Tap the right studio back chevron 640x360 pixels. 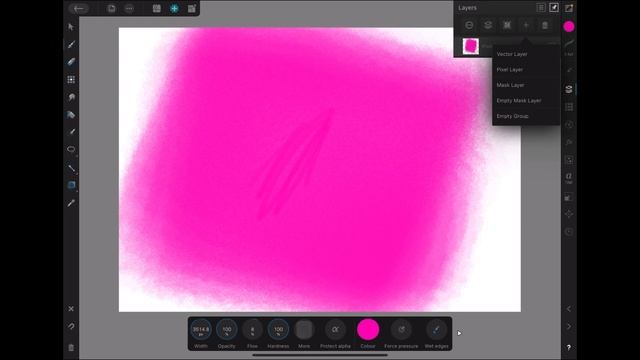569,309
